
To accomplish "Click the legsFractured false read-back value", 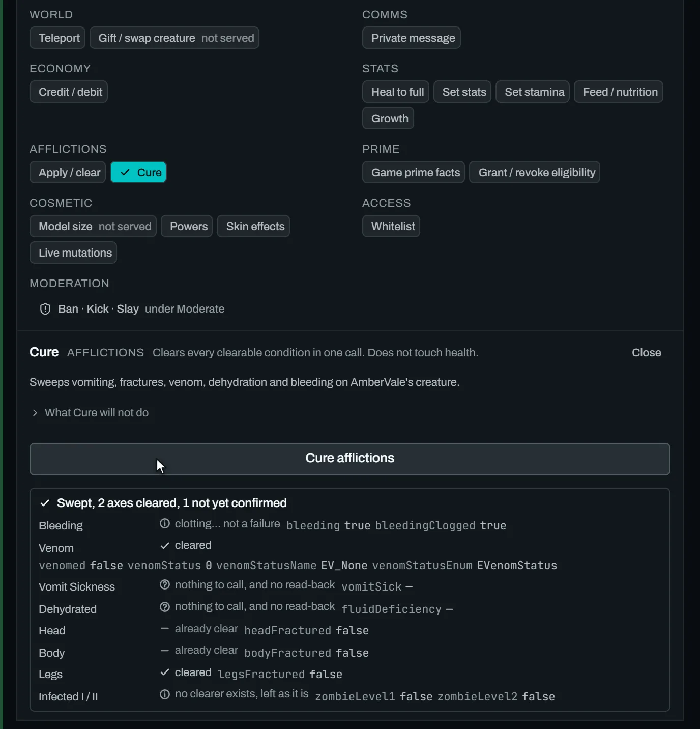I will [280, 675].
